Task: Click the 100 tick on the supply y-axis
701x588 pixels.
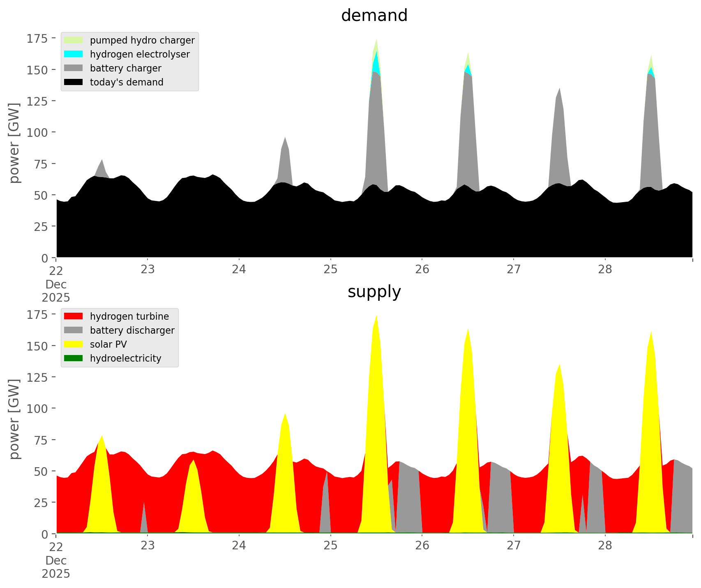Action: [37, 409]
